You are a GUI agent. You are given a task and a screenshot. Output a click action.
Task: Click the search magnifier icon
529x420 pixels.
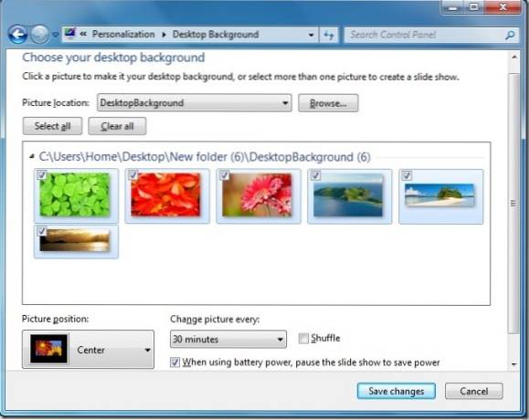tap(511, 35)
